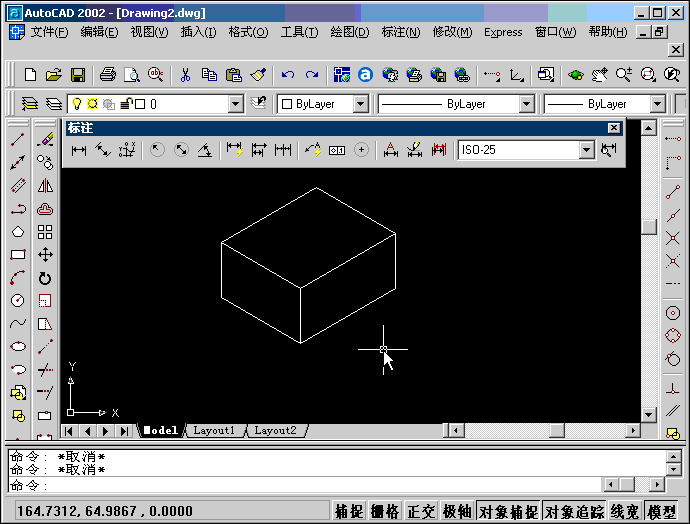
Task: Click the New drawing icon
Action: pyautogui.click(x=30, y=74)
